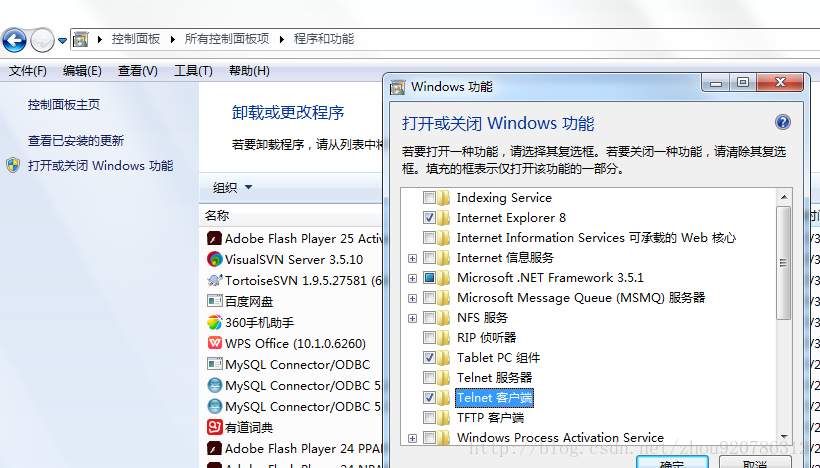
Task: Click the Telnet 客户端 folder icon
Action: [443, 398]
